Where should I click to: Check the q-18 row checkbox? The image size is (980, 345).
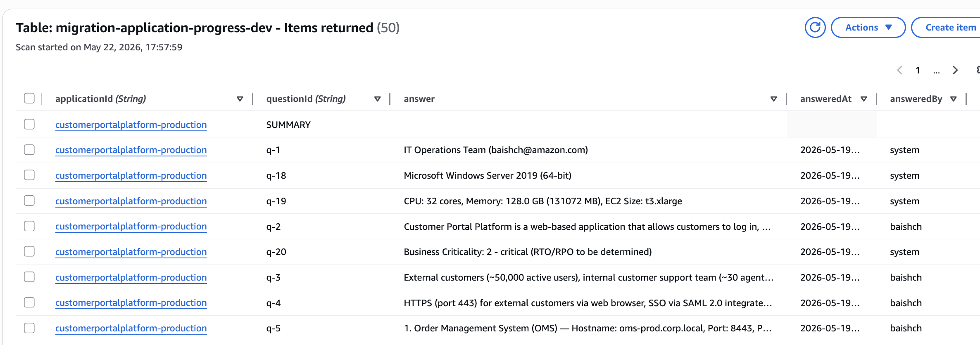(29, 175)
